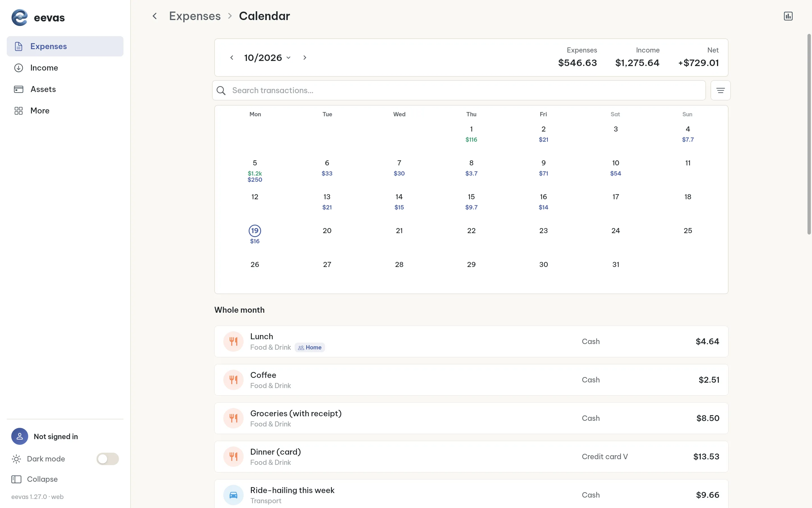Focus the Search transactions field

[459, 90]
